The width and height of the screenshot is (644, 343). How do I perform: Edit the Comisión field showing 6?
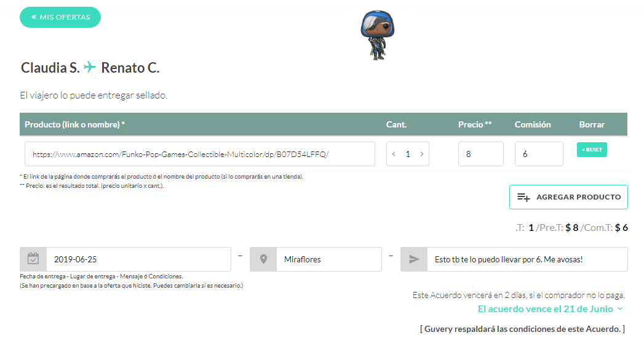[x=539, y=154]
